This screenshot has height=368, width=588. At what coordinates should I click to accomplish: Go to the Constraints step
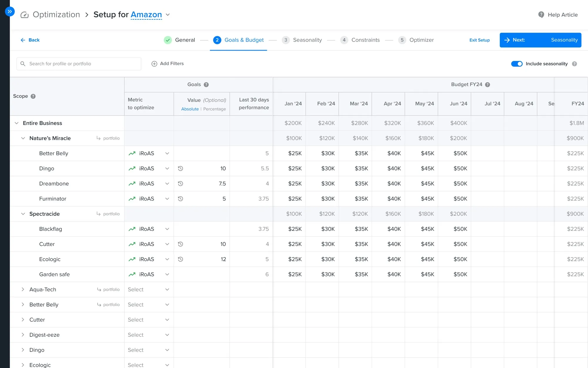point(360,40)
